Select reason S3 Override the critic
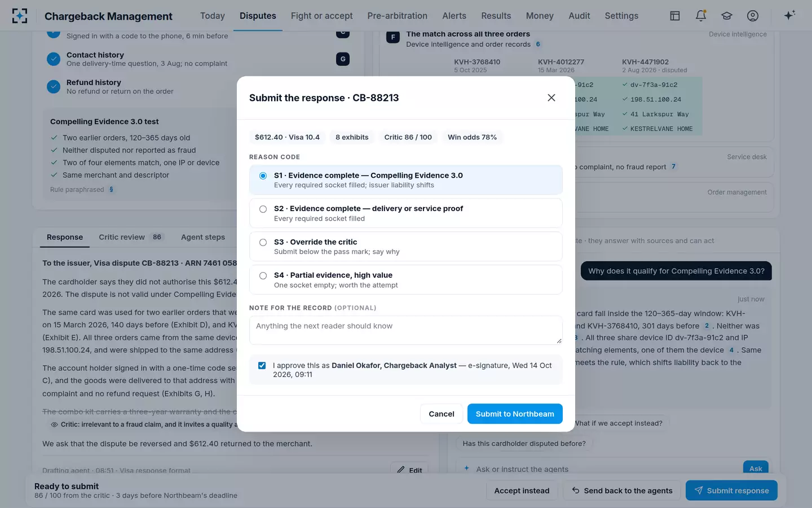Viewport: 812px width, 508px height. pyautogui.click(x=406, y=246)
